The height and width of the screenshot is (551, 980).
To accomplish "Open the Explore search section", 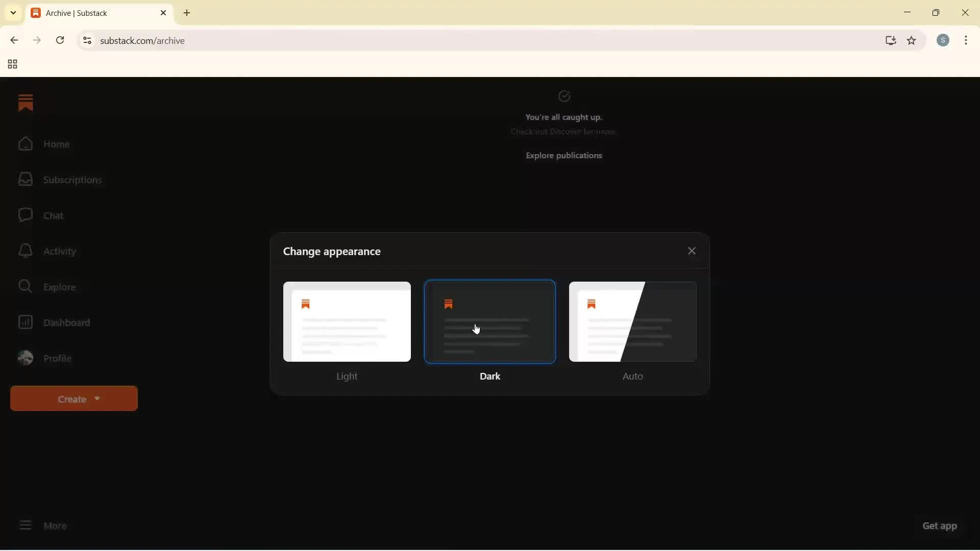I will coord(60,287).
